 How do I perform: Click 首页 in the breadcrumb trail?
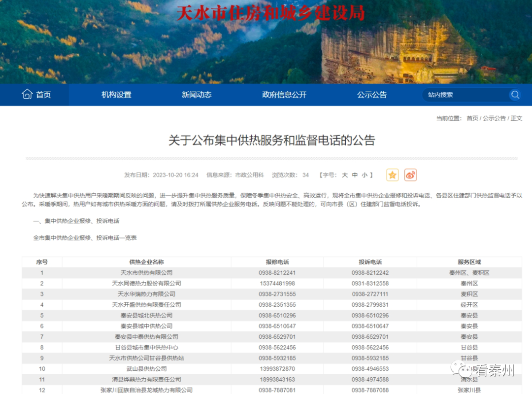pos(471,118)
